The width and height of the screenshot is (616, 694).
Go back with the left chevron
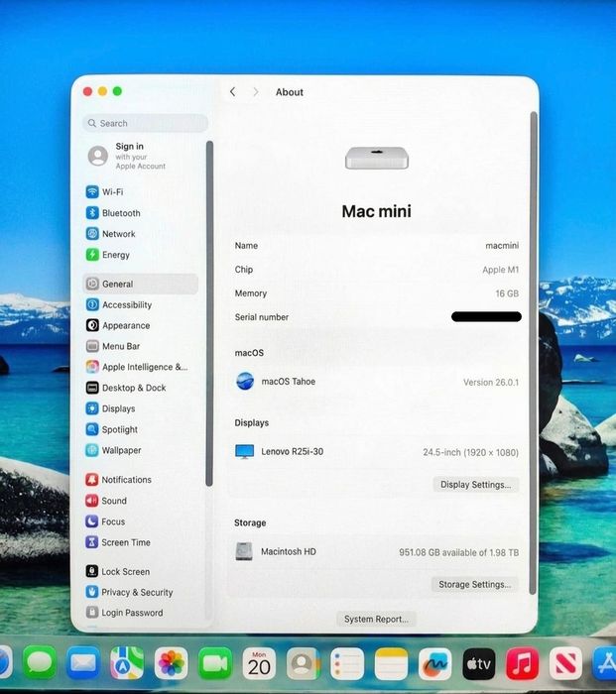click(x=232, y=91)
